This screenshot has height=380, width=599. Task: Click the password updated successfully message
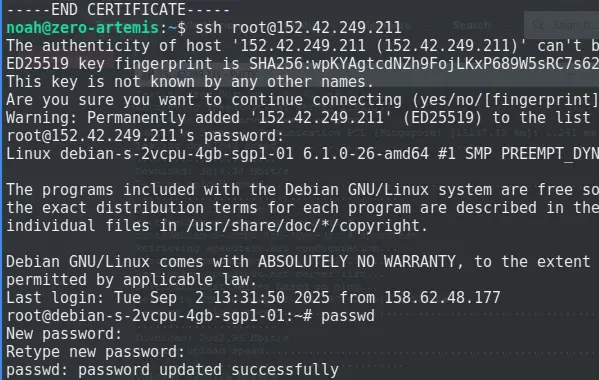pos(173,370)
